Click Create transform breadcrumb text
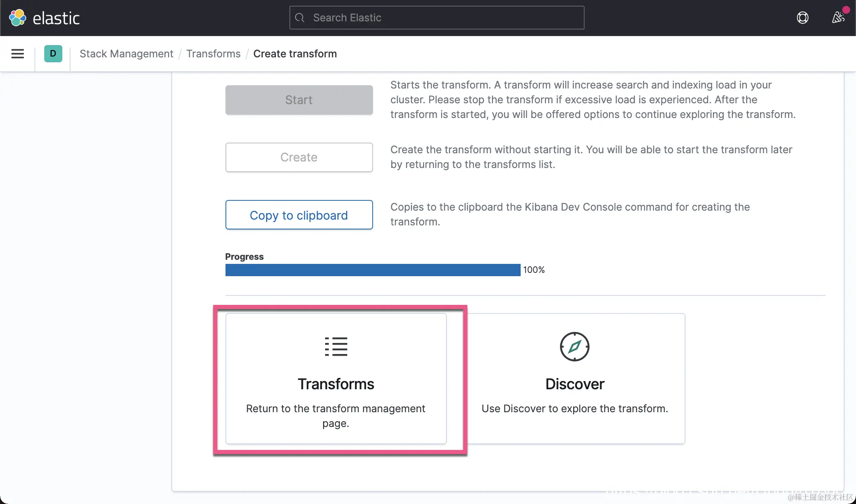The image size is (856, 504). pyautogui.click(x=295, y=54)
